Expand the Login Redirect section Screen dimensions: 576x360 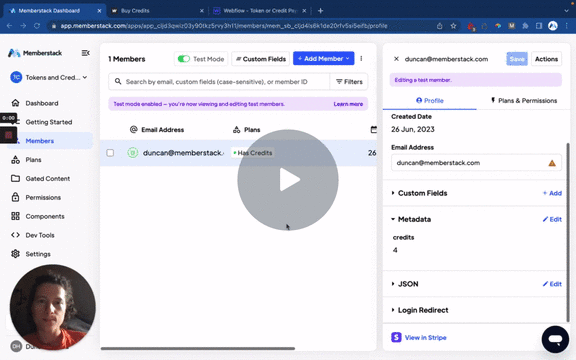pos(420,310)
